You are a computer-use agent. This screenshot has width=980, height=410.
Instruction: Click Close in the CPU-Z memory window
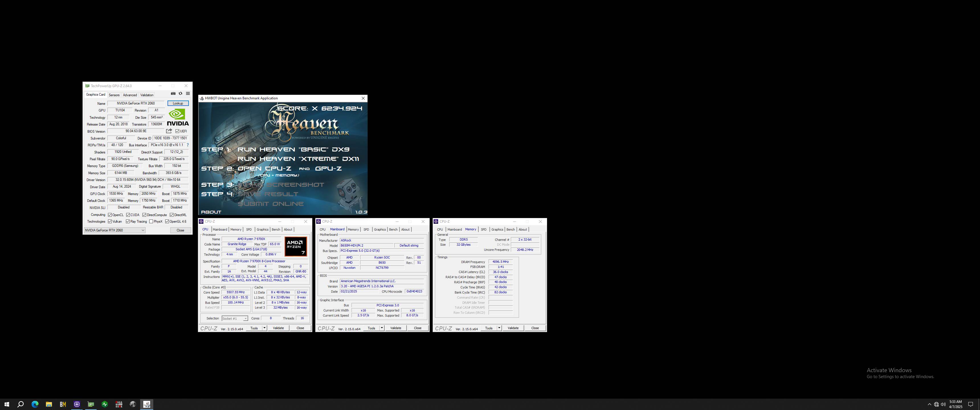pyautogui.click(x=535, y=328)
